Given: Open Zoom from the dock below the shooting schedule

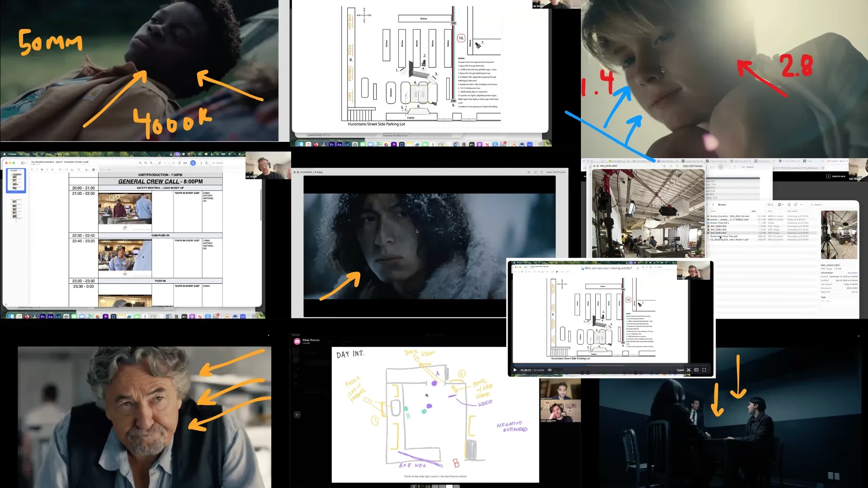Looking at the screenshot, I should click(x=243, y=317).
